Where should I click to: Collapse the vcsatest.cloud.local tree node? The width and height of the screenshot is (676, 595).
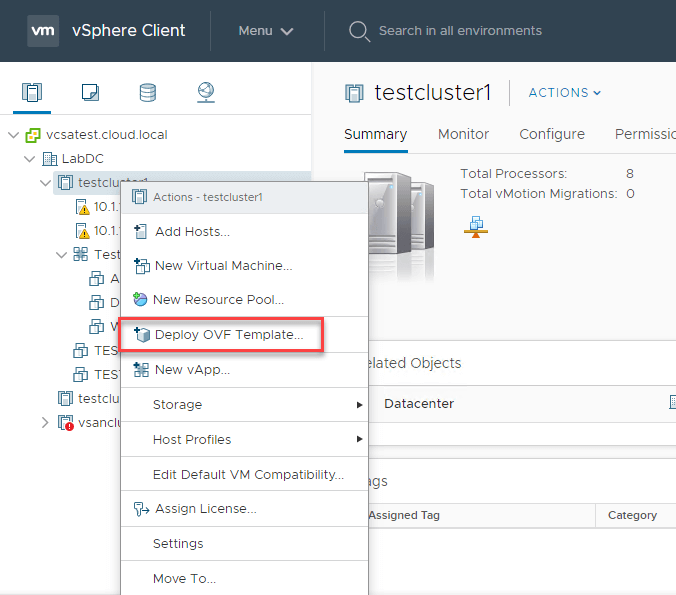(x=14, y=135)
